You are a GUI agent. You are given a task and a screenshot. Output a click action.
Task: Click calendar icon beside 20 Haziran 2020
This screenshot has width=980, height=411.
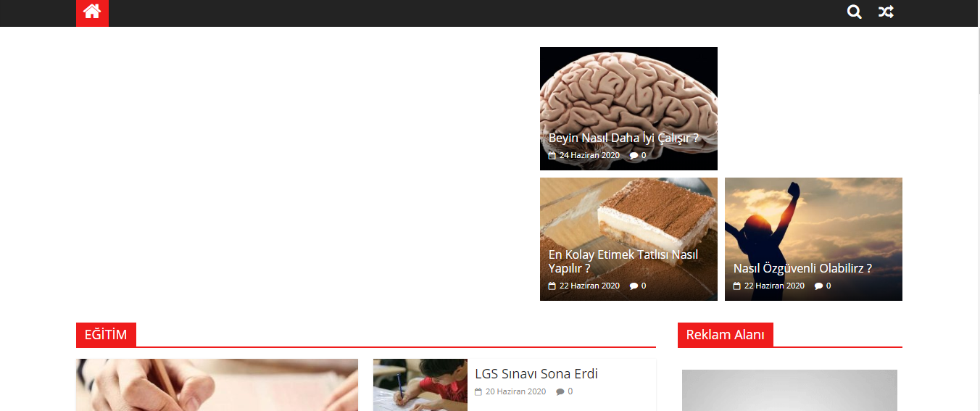click(478, 391)
